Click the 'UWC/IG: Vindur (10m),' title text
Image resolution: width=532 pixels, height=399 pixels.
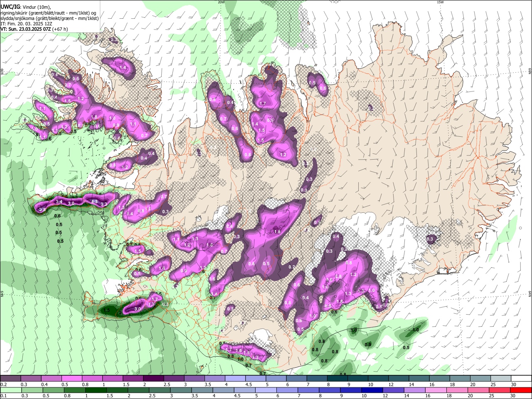(25, 7)
